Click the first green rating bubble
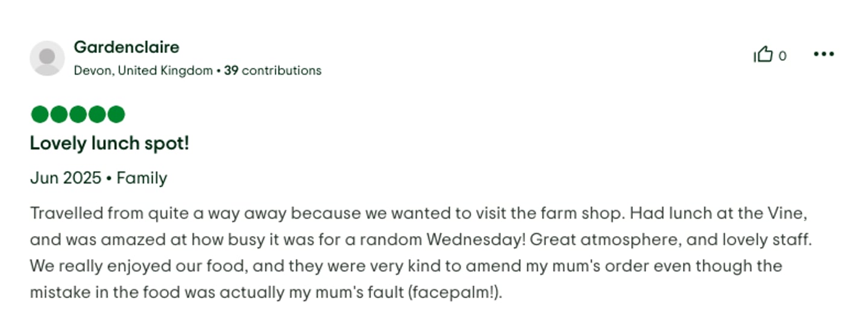 40,114
